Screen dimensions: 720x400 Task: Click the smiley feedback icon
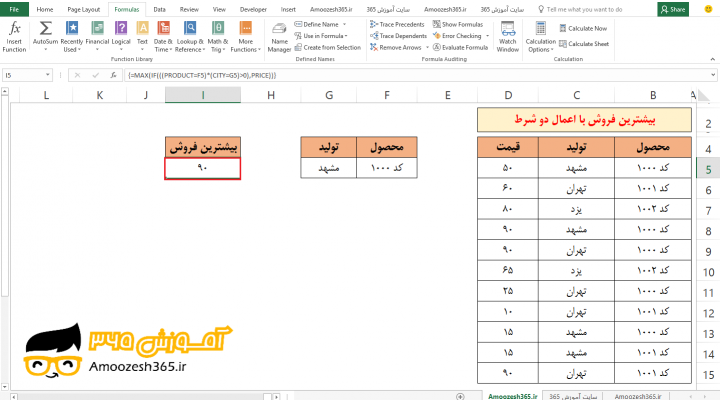coord(709,9)
